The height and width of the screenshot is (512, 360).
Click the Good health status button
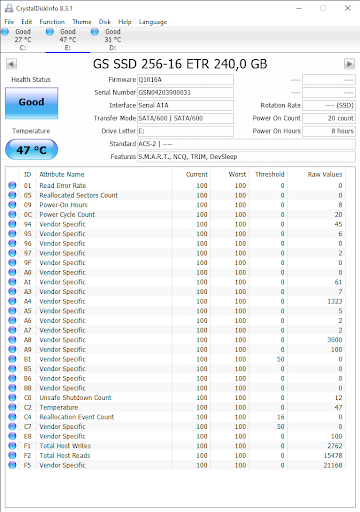coord(31,103)
